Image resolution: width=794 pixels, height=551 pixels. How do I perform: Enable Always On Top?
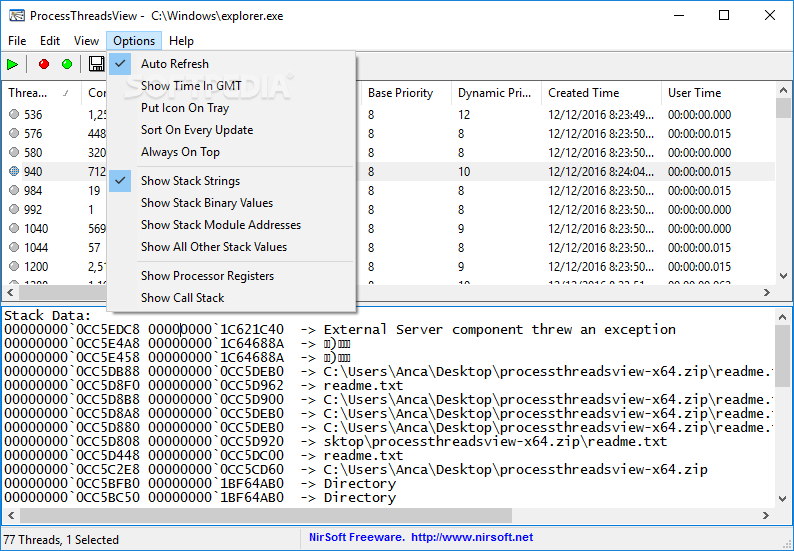click(231, 152)
